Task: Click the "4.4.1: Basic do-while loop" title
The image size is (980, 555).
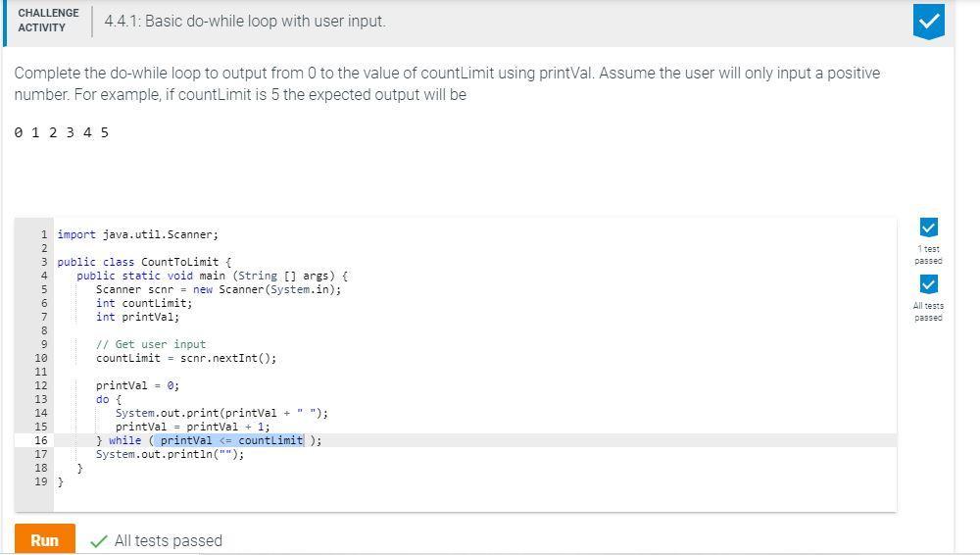Action: tap(245, 21)
